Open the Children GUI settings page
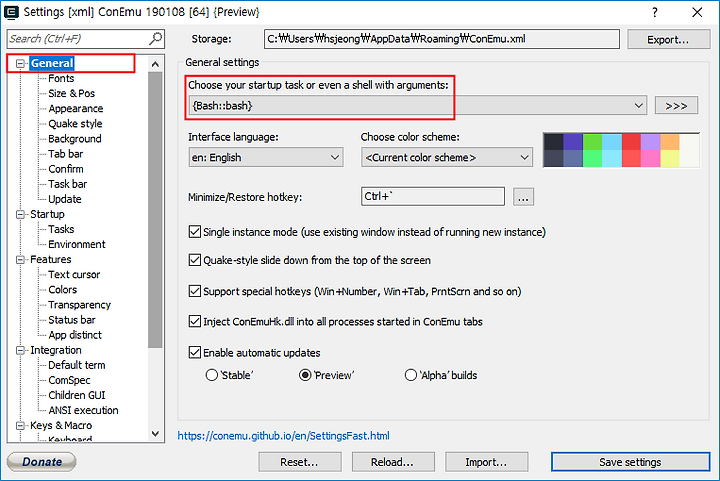 click(x=77, y=395)
